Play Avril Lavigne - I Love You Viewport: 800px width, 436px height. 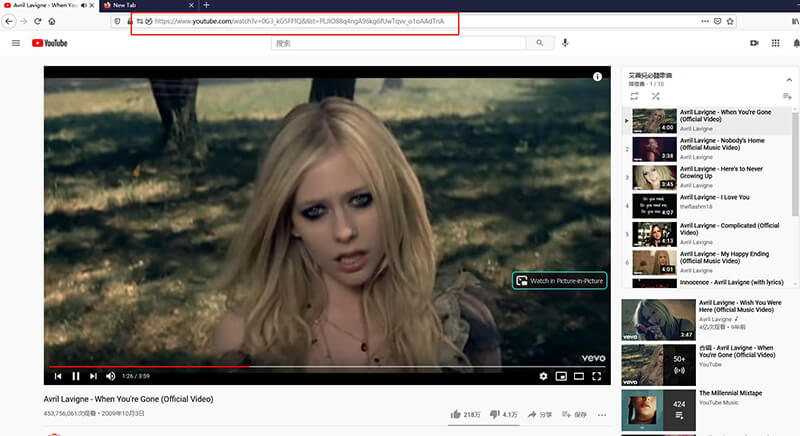coord(707,206)
